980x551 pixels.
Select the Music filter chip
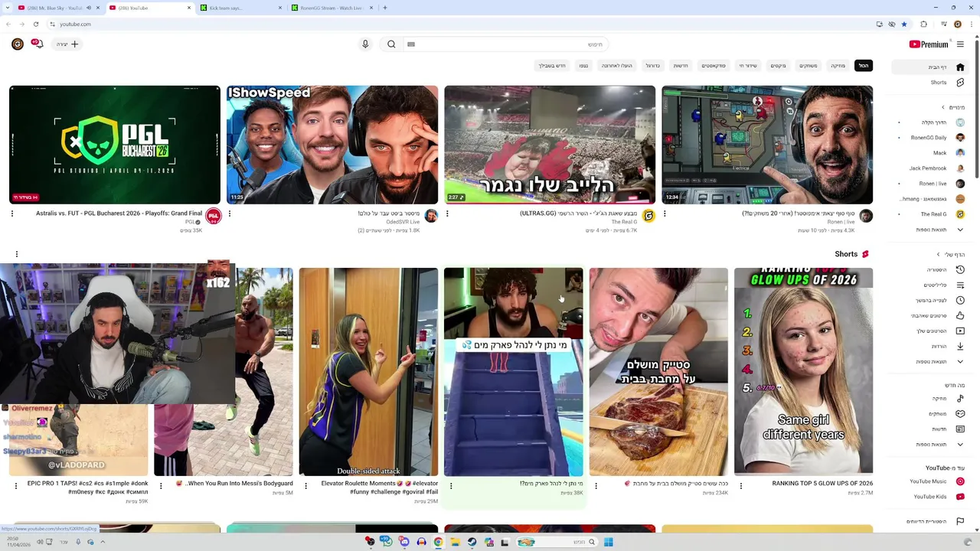pos(838,66)
